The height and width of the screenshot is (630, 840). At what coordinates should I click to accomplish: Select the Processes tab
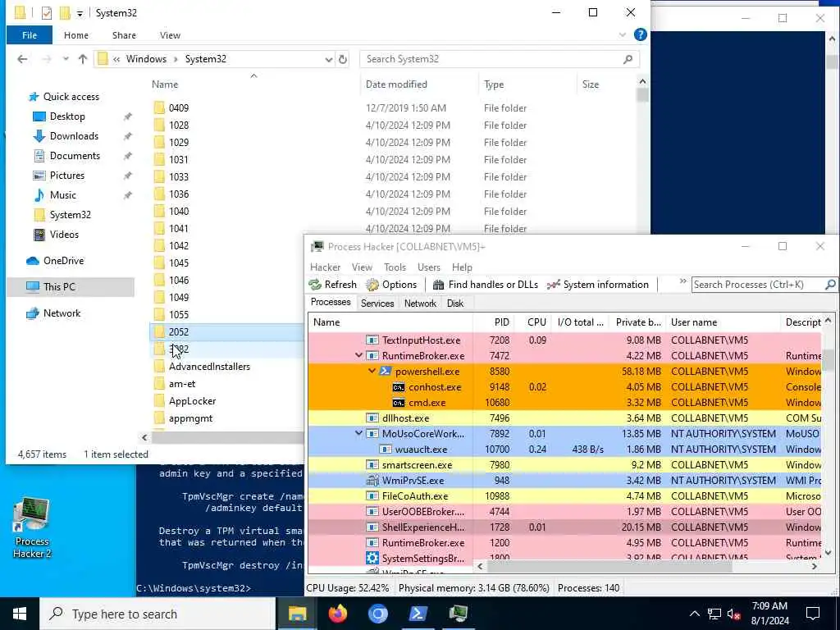coord(331,302)
